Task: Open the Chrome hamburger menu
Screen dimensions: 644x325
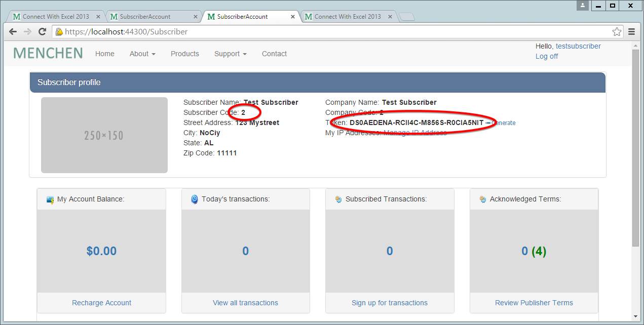Action: click(632, 32)
